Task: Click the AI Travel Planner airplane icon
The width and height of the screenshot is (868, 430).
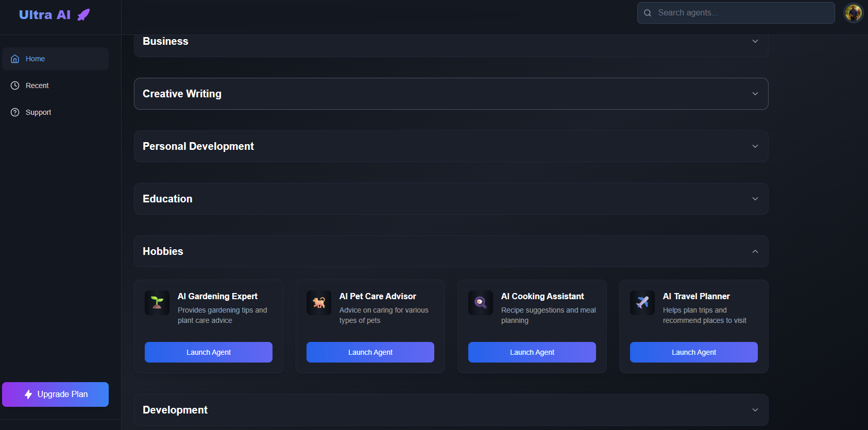Action: pyautogui.click(x=642, y=303)
